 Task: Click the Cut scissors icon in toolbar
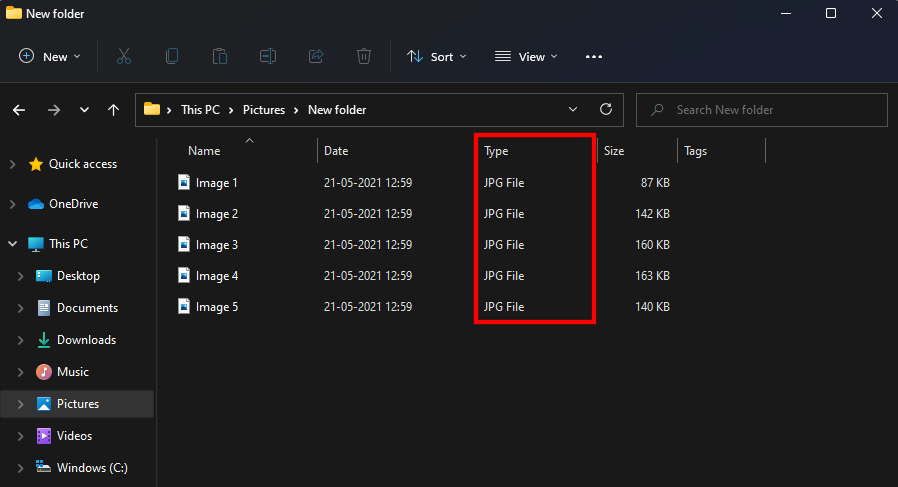click(x=124, y=57)
